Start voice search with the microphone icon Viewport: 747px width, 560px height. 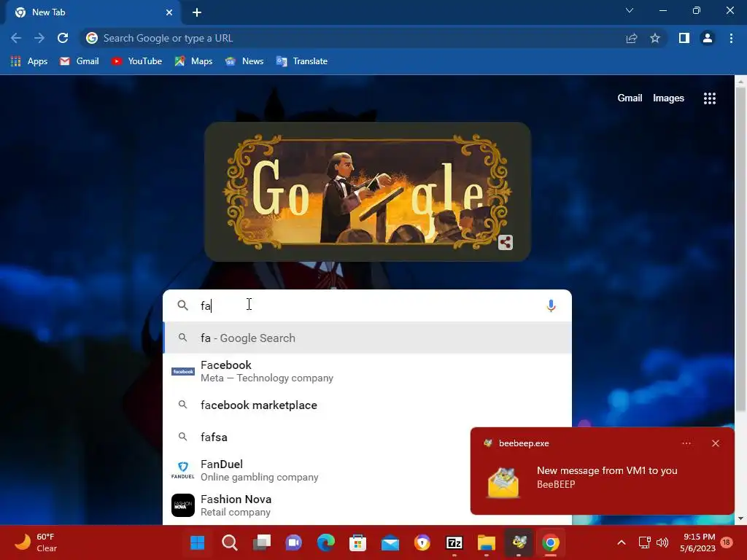coord(551,306)
